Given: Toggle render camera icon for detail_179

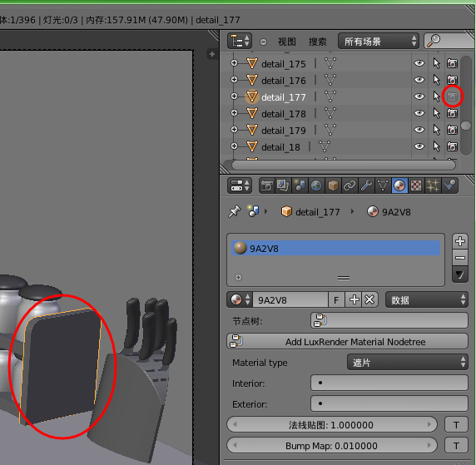Looking at the screenshot, I should (x=452, y=131).
